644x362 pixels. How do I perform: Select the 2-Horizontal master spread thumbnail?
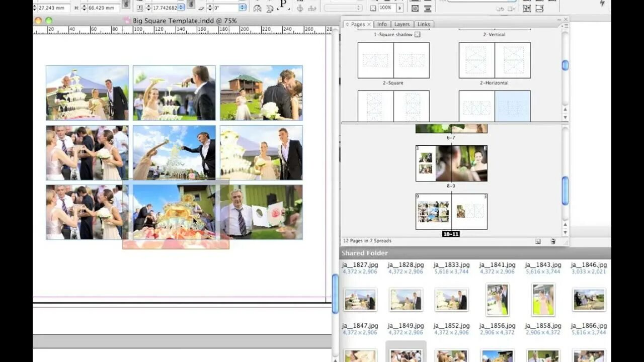(495, 60)
